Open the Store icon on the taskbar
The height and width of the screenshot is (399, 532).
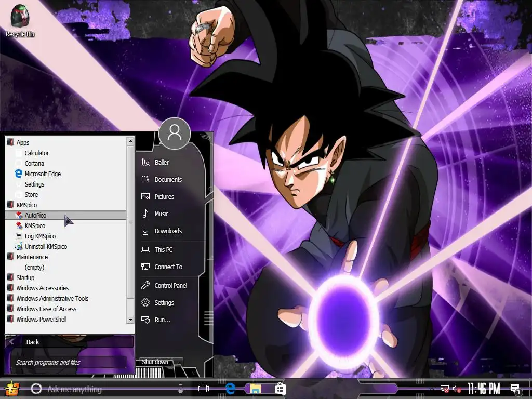[281, 389]
